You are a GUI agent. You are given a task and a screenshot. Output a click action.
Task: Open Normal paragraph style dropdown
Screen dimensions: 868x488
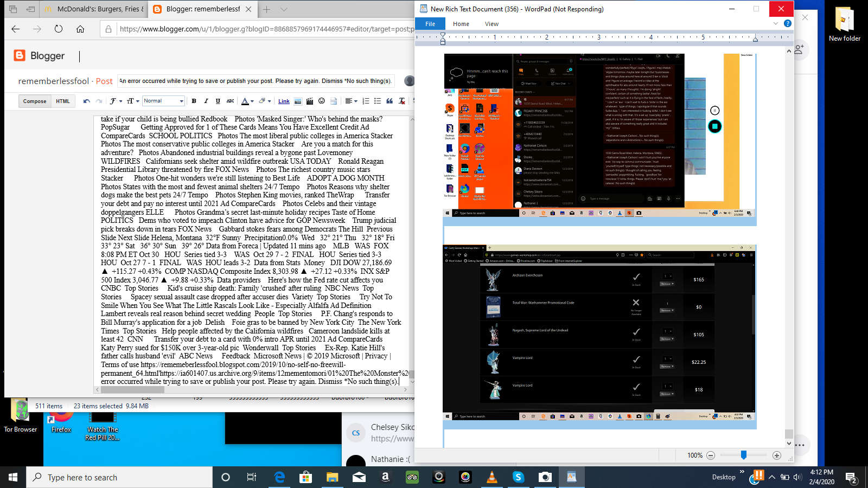[163, 101]
